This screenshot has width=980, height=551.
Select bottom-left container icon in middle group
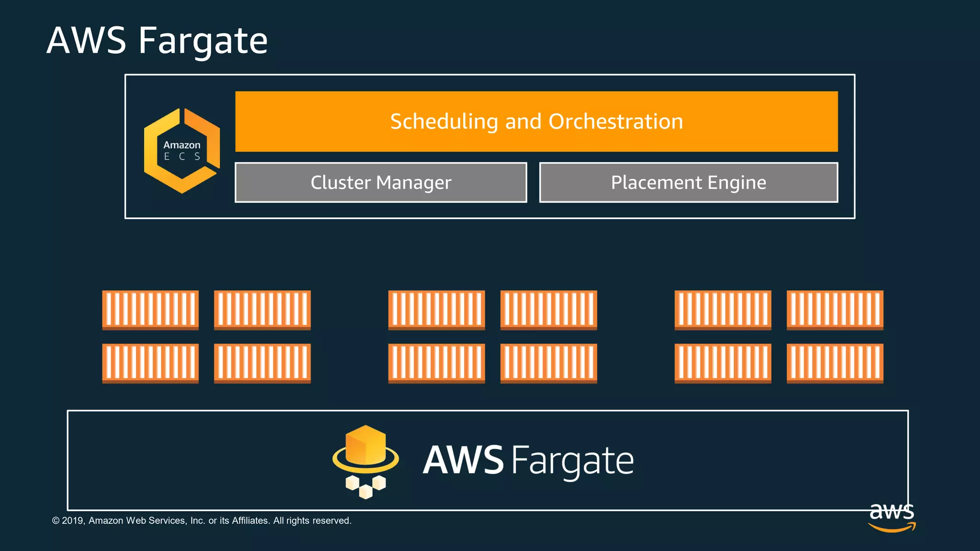(436, 363)
